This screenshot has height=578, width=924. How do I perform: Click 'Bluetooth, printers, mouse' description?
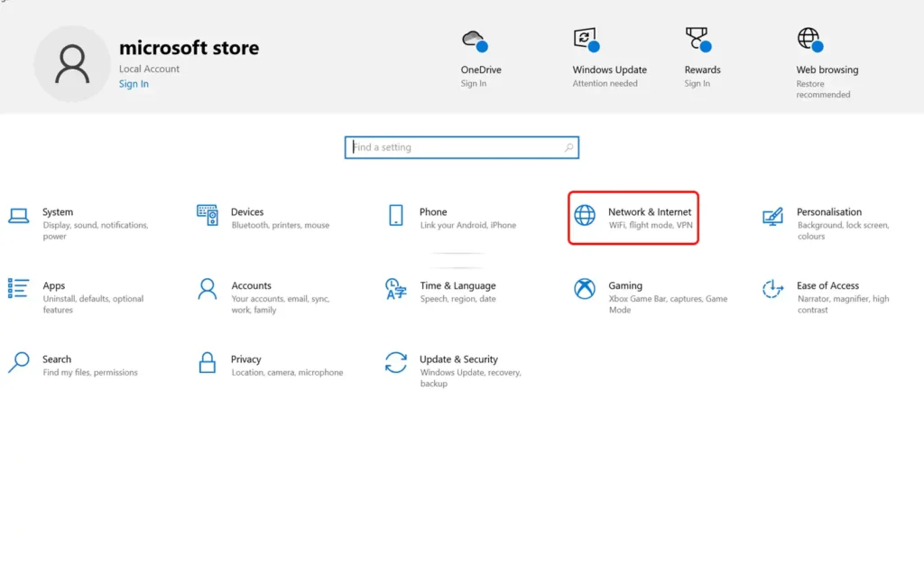281,225
